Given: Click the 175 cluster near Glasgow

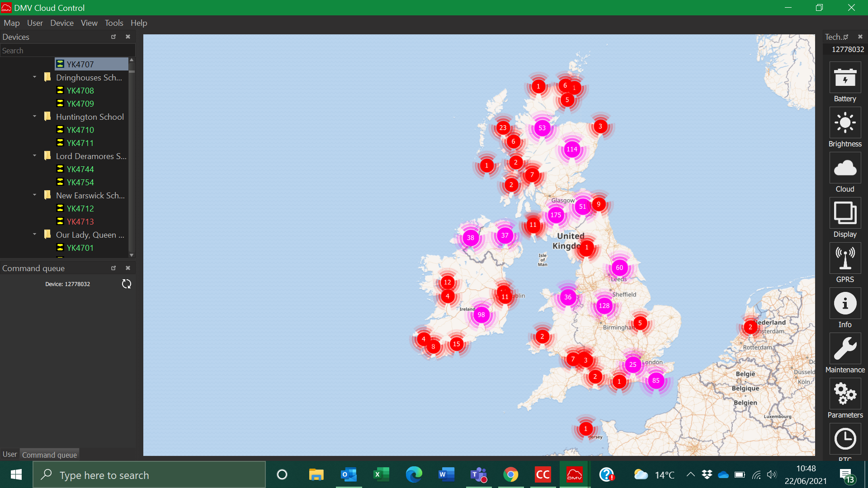Looking at the screenshot, I should point(556,215).
